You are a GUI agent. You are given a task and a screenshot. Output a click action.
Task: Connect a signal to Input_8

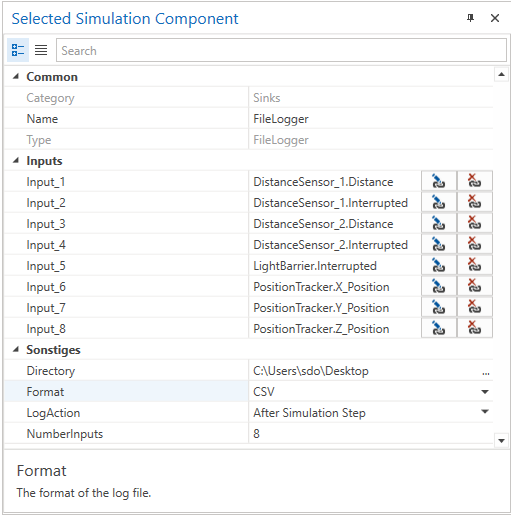[x=439, y=328]
